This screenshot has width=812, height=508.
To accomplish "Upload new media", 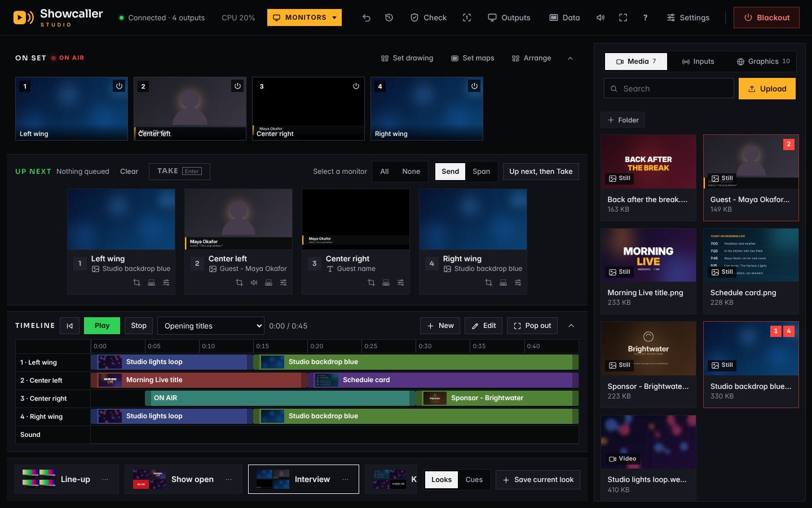I will pos(767,89).
